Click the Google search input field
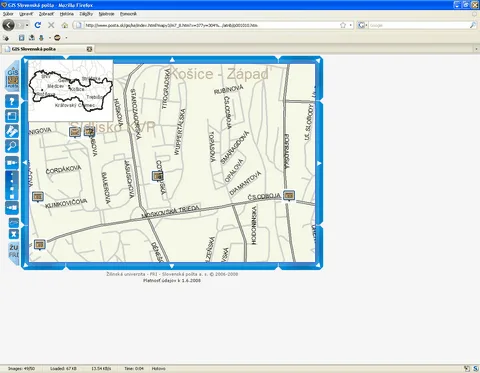The image size is (480, 373). tap(418, 25)
